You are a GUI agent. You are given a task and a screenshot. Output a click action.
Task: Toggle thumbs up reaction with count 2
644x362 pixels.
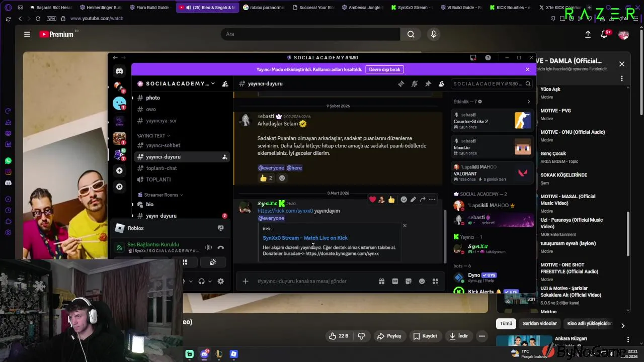(x=266, y=178)
